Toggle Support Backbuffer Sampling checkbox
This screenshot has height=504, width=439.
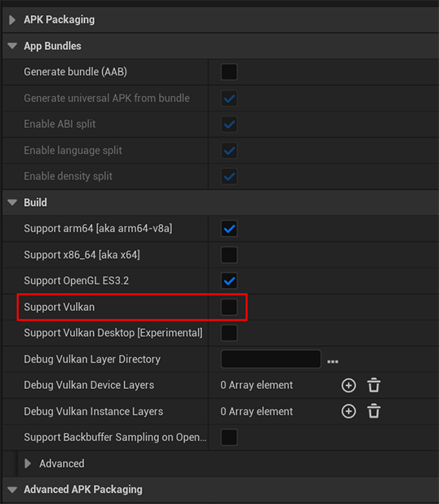(x=229, y=437)
